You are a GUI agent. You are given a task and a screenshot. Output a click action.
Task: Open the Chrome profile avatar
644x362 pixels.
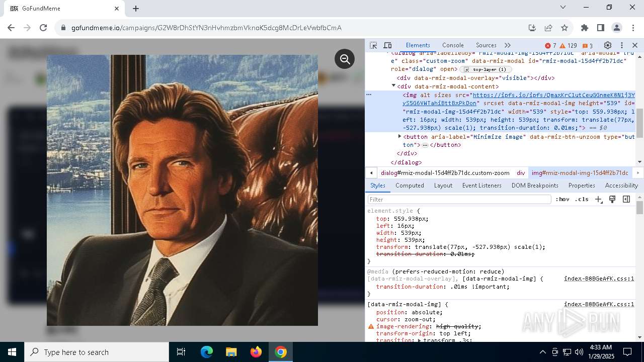point(617,28)
